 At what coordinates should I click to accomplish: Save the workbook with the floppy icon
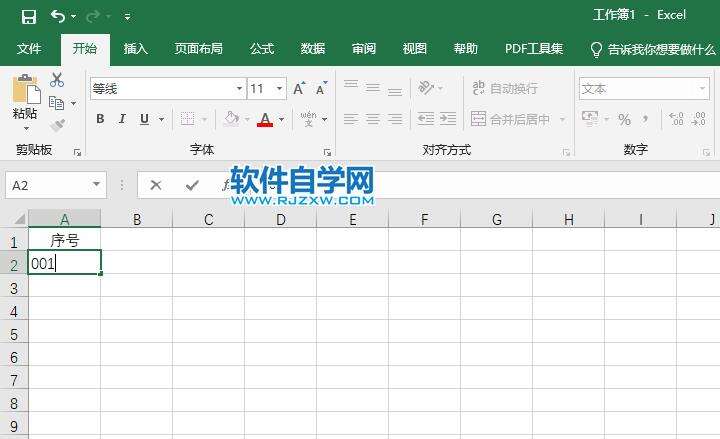(x=29, y=17)
